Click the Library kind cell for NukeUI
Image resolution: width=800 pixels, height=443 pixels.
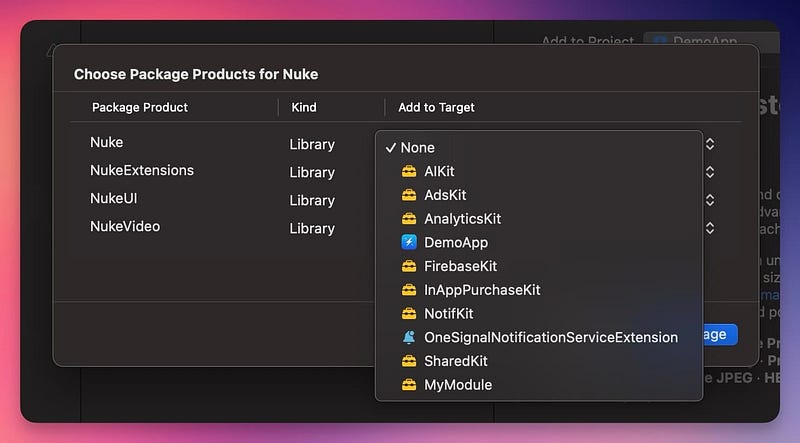click(x=312, y=201)
